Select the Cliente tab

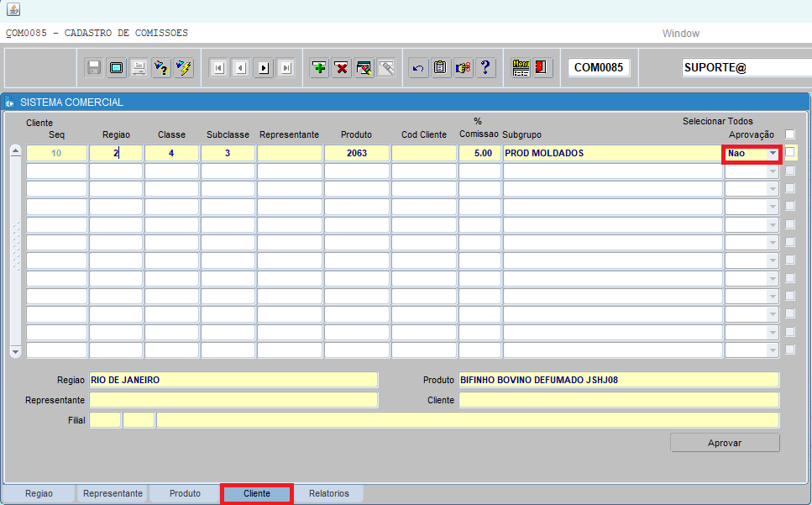point(257,493)
